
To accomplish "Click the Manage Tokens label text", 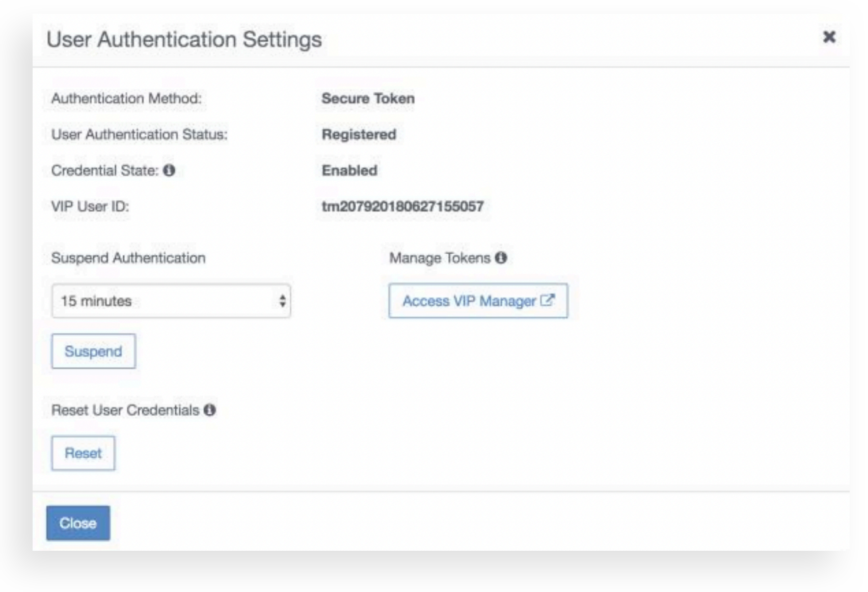I will (440, 258).
